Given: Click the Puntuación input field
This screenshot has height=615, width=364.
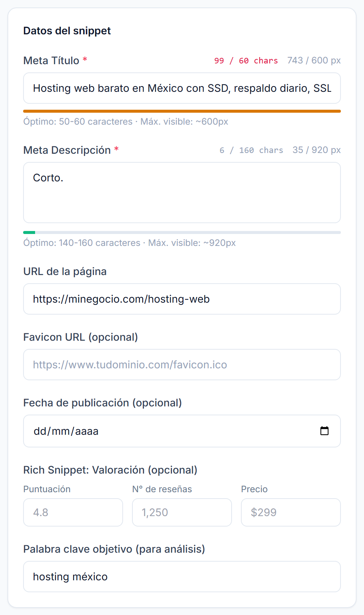Looking at the screenshot, I should pos(73,512).
